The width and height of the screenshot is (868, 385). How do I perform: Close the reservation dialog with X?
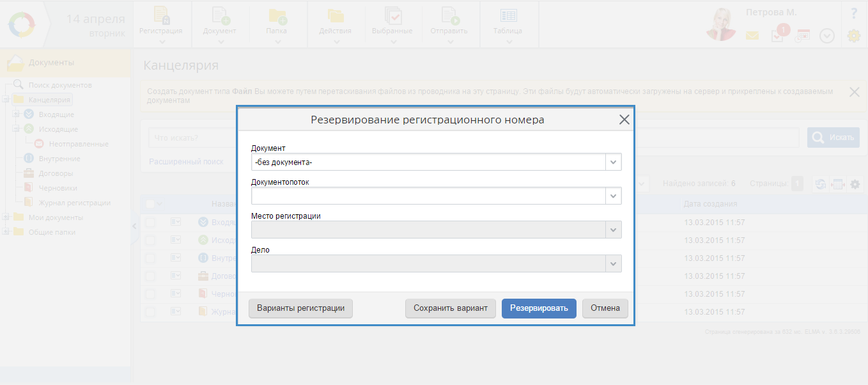[x=624, y=120]
